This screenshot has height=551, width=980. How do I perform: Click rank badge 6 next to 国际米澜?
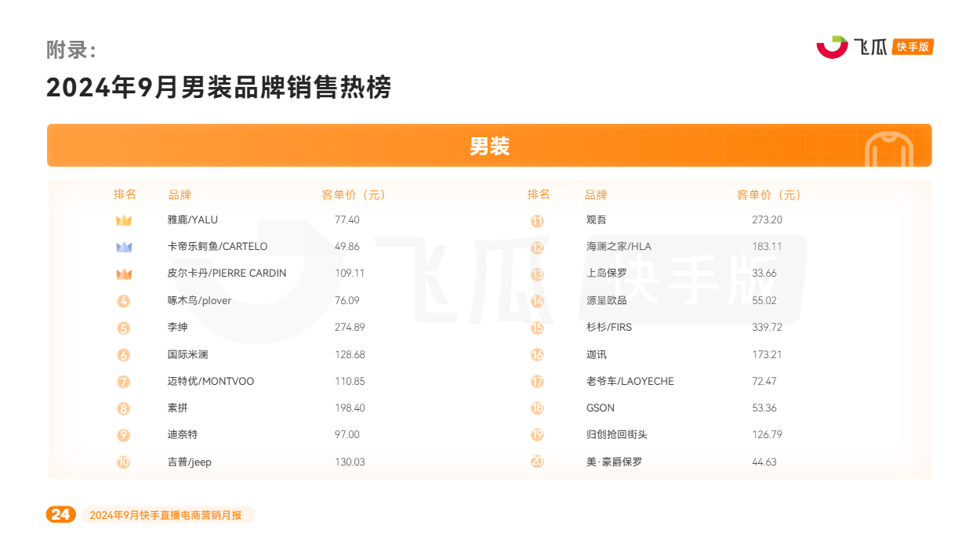point(124,355)
